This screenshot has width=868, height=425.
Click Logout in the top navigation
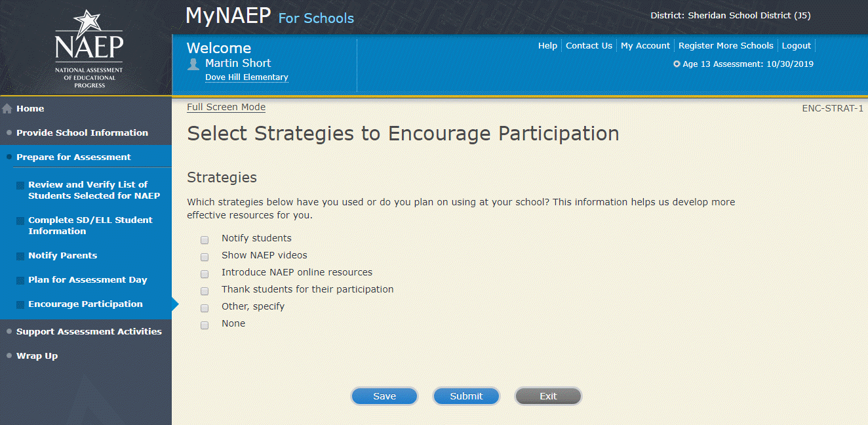pyautogui.click(x=797, y=46)
